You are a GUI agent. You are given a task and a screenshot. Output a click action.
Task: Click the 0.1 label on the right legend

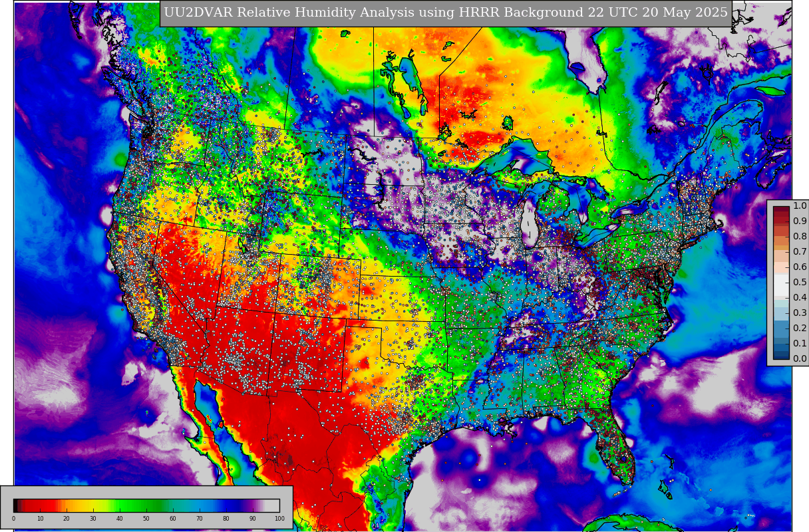[800, 344]
